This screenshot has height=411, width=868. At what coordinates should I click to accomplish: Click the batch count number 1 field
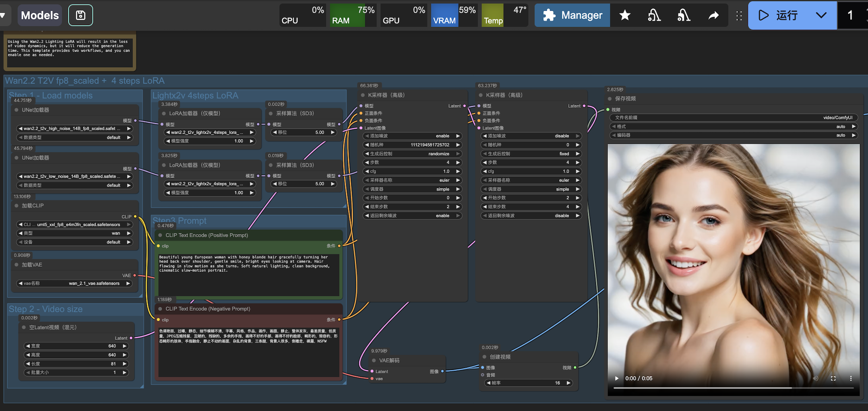pos(851,16)
